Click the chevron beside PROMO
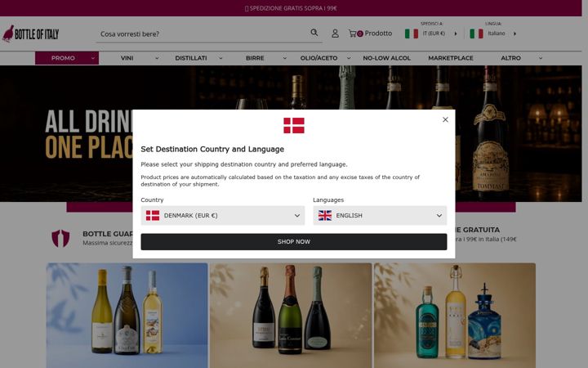 click(92, 58)
